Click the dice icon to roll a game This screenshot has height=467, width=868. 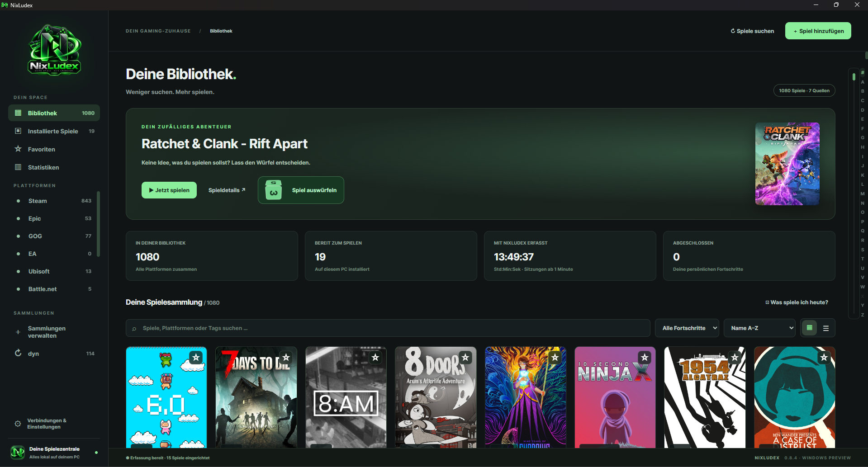[x=273, y=190]
